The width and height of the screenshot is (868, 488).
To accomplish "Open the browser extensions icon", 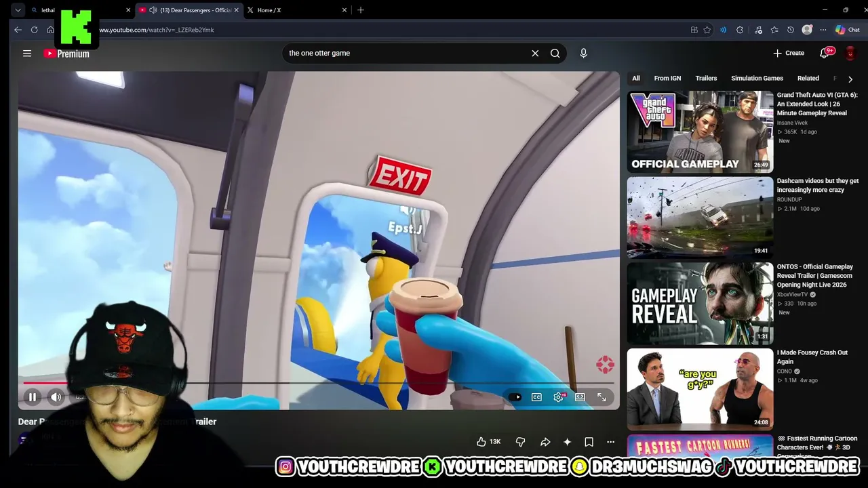I will [x=740, y=30].
